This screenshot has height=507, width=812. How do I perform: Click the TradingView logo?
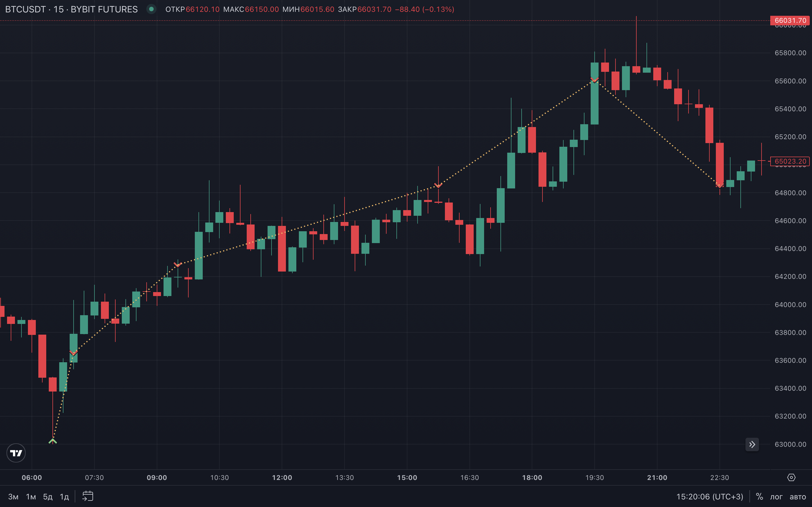click(x=16, y=453)
